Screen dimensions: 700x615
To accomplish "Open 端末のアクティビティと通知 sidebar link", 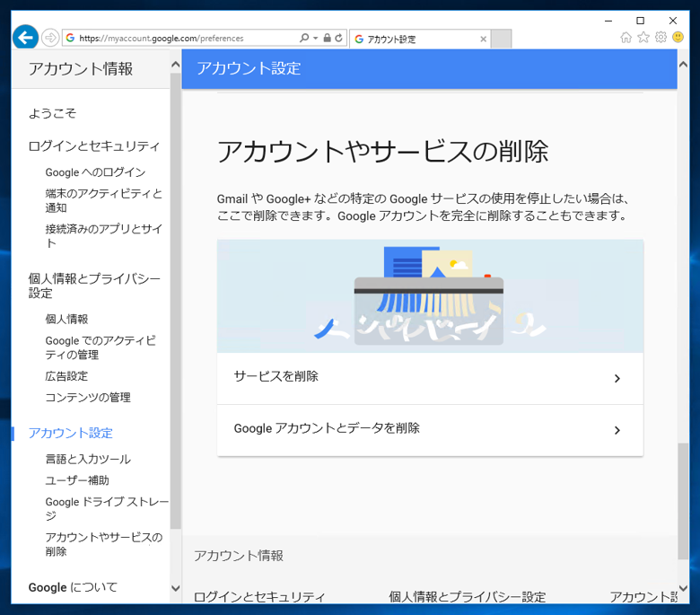I will 103,200.
